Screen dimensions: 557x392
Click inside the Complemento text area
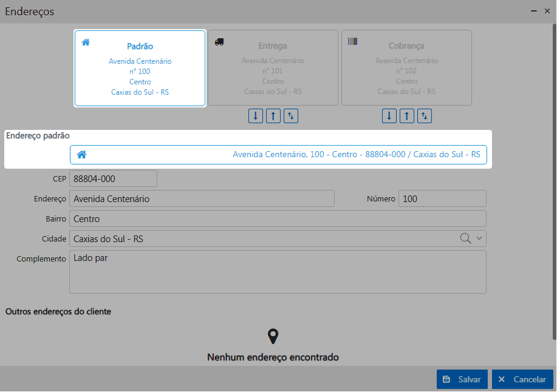278,272
